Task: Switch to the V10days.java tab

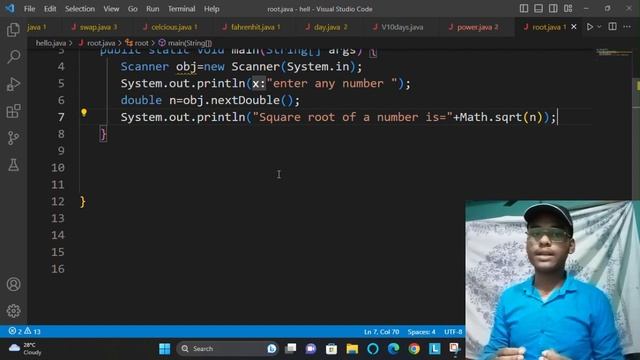Action: (402, 27)
